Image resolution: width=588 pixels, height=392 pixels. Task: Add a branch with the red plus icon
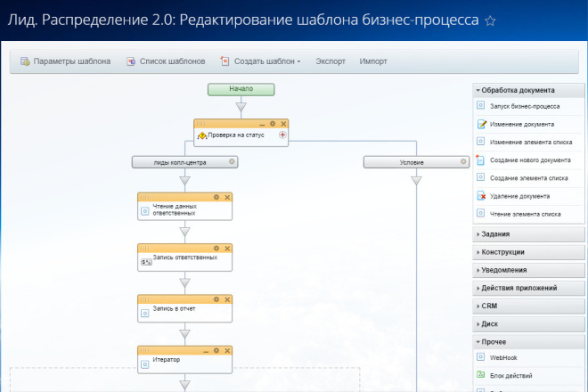(x=282, y=135)
